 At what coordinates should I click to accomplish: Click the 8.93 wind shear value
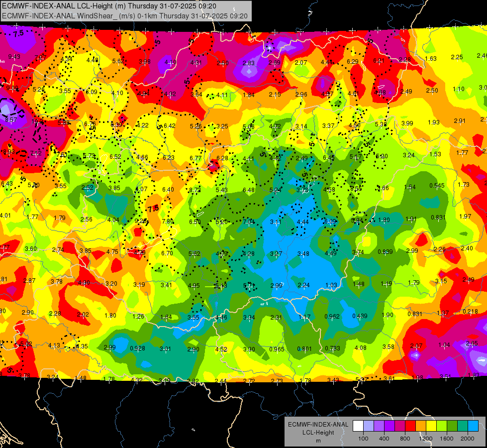coord(8,152)
